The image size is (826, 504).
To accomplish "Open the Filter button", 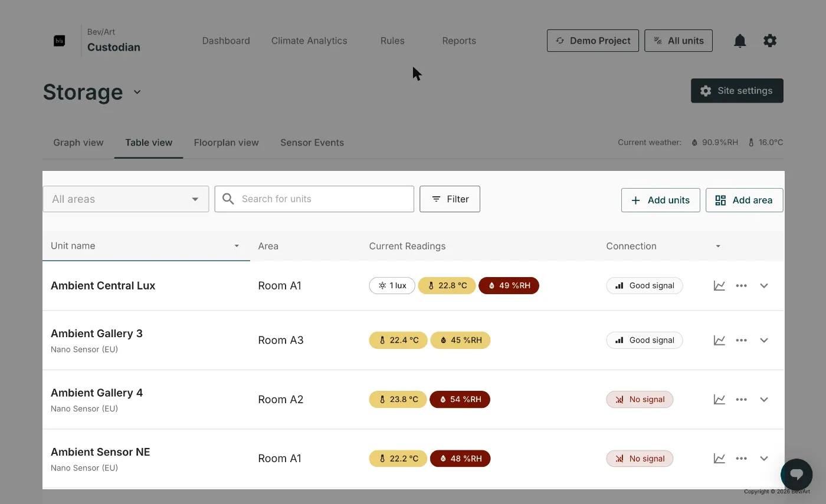I will tap(450, 199).
